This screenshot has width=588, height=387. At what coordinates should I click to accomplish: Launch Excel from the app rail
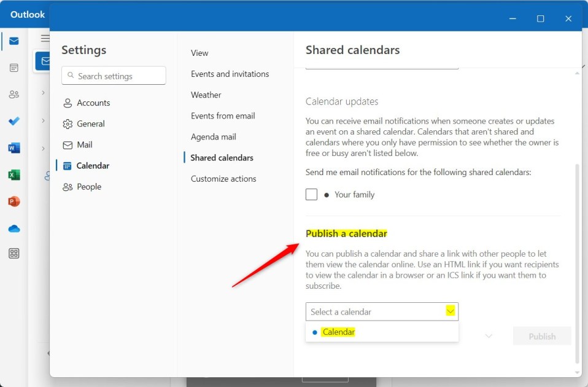click(14, 174)
